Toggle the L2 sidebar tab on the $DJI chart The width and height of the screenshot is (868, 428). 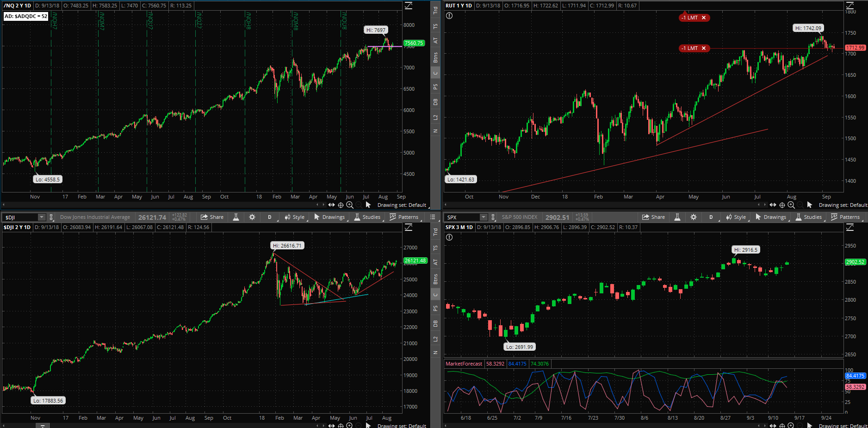(435, 339)
